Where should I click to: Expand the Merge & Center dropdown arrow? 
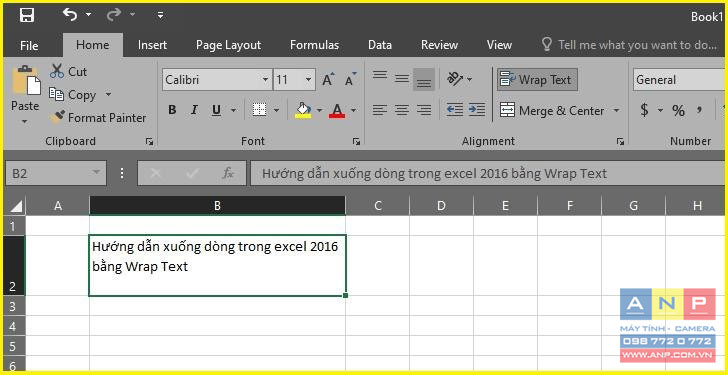click(617, 110)
